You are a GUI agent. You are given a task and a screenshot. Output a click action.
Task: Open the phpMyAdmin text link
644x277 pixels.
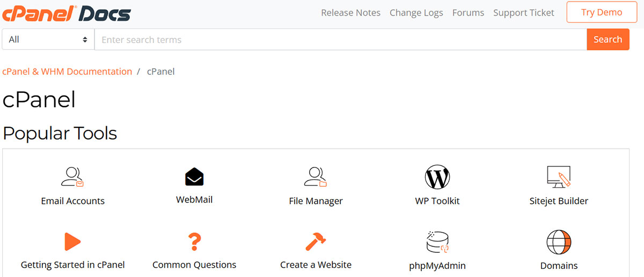(437, 266)
